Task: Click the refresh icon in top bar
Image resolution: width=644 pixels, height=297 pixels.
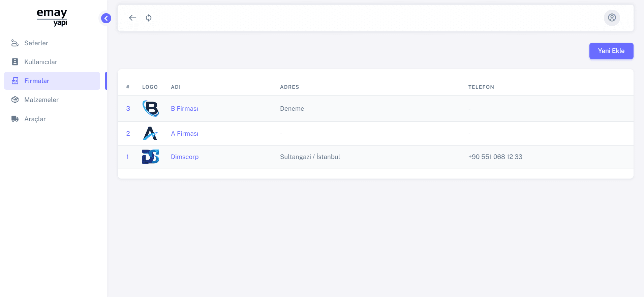Action: click(x=149, y=18)
